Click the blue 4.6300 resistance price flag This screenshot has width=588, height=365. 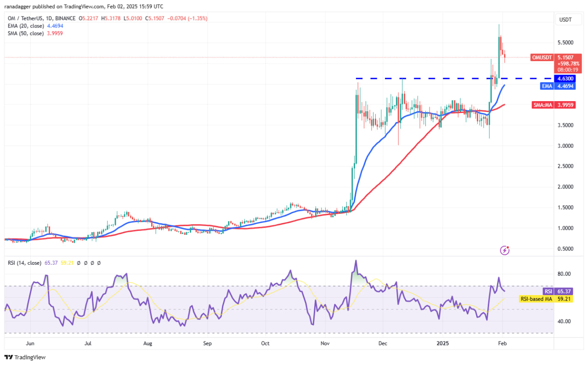tap(564, 79)
